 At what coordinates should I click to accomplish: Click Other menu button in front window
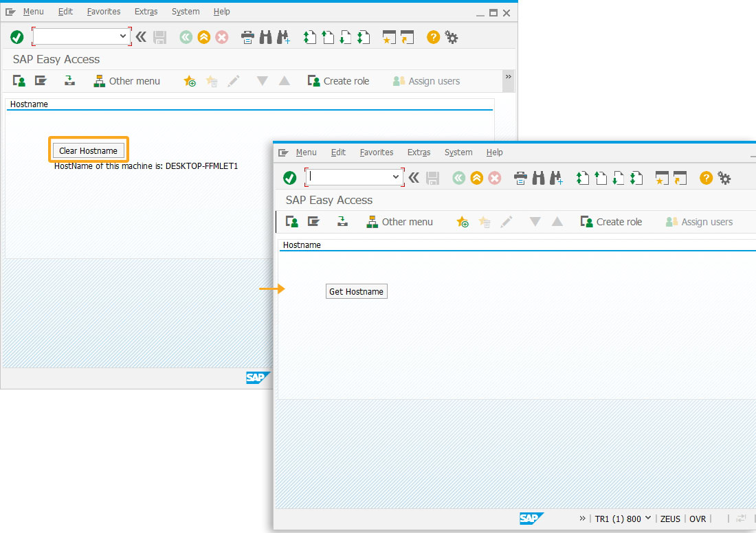[400, 222]
